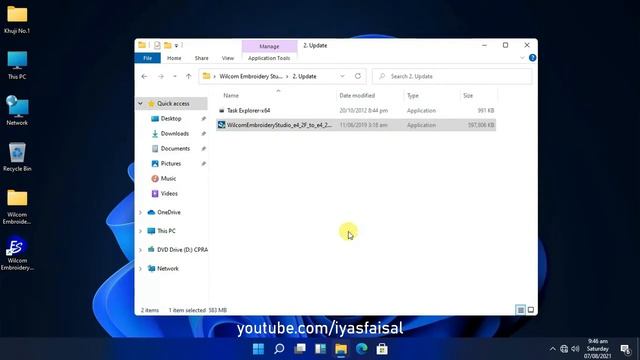Screen dimensions: 640x360
Task: Open the volume icon in system tray
Action: [576, 349]
